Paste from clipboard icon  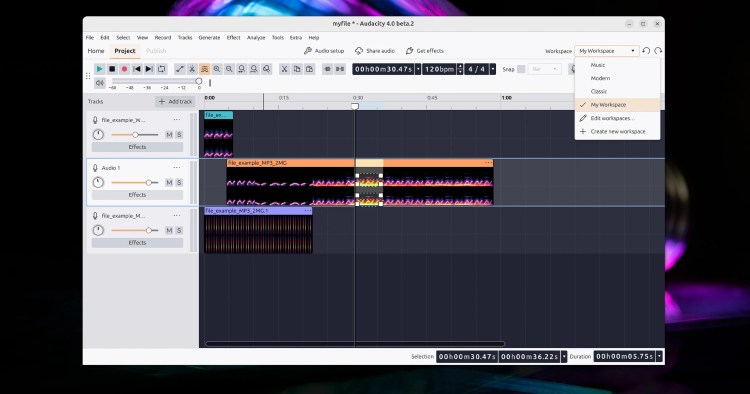click(x=309, y=69)
